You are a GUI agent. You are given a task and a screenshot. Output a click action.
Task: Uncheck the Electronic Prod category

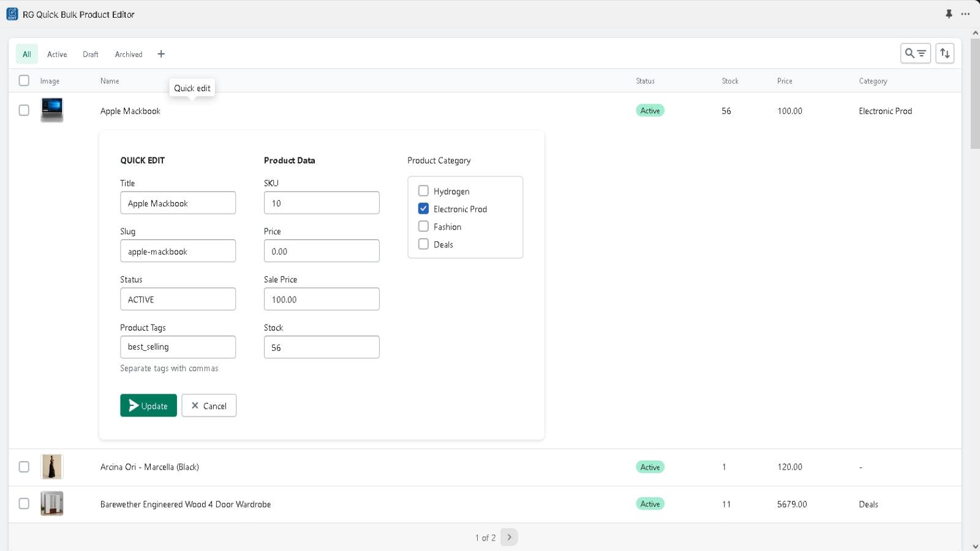pos(423,209)
